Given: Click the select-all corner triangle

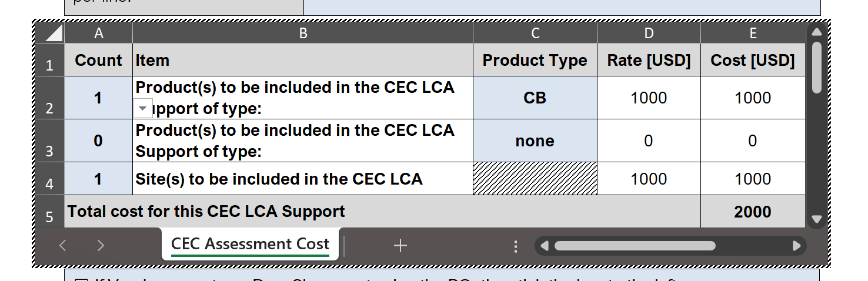Looking at the screenshot, I should [x=54, y=34].
